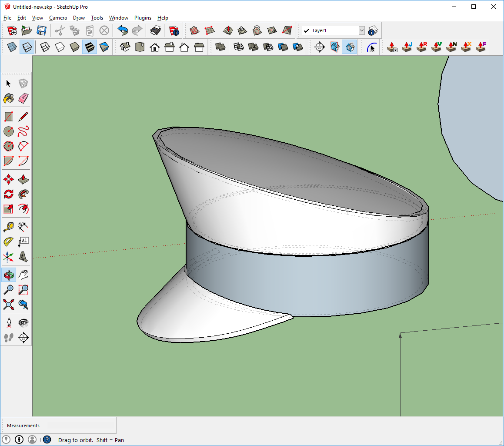Select the Follow Me tool
Screen dimensions: 504x446
click(x=23, y=194)
